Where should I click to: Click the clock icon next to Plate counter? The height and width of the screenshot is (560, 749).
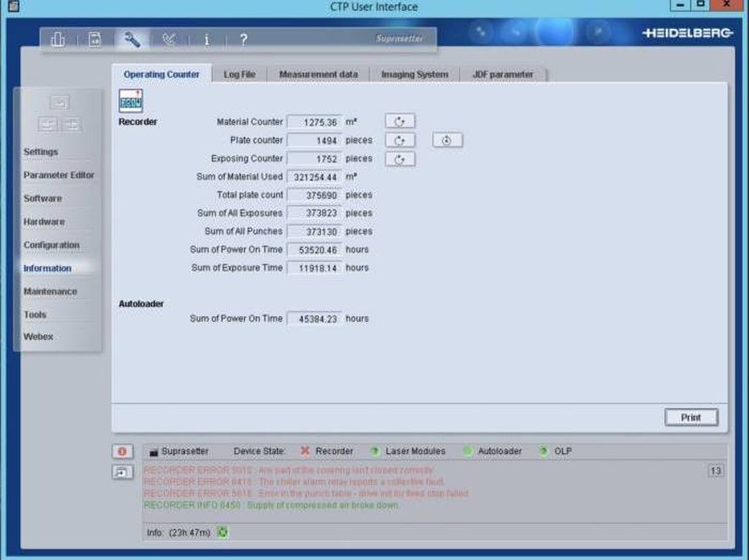(447, 140)
